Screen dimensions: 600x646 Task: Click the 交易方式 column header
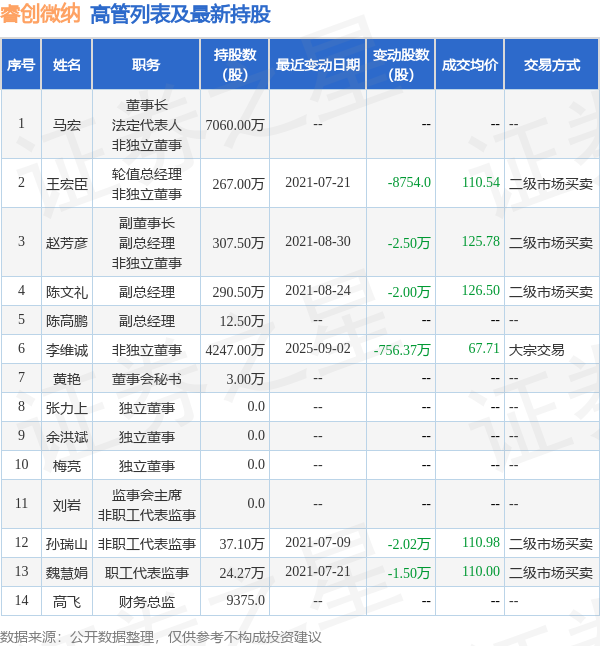552,65
